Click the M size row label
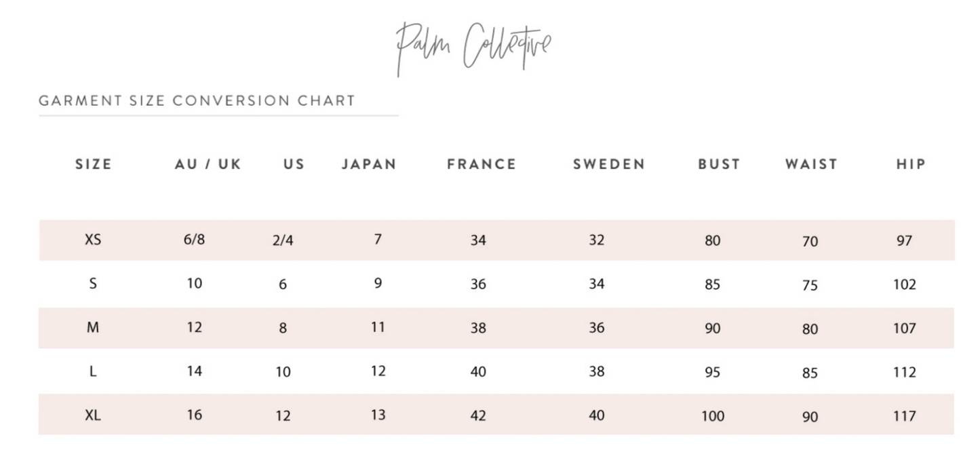The width and height of the screenshot is (980, 458). click(93, 328)
